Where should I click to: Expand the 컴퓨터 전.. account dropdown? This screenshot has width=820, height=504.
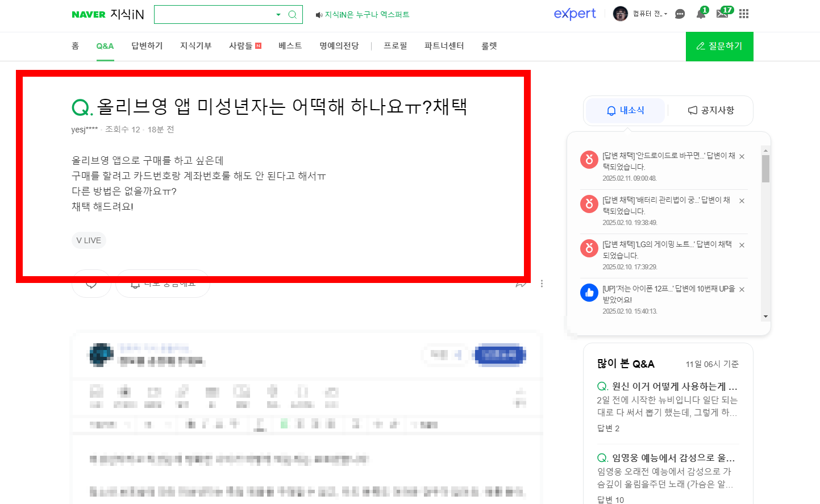(x=650, y=14)
